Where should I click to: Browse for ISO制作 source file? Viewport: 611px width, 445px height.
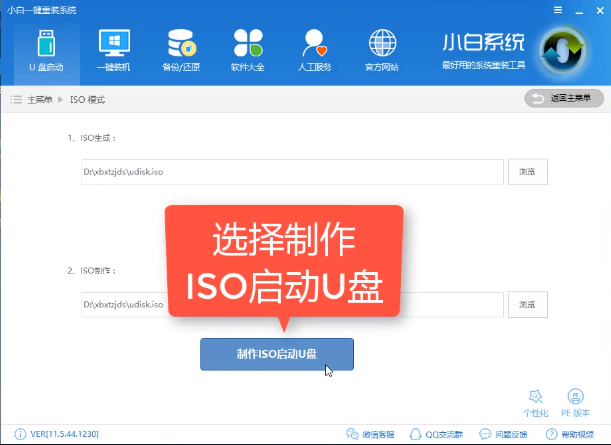coord(527,303)
